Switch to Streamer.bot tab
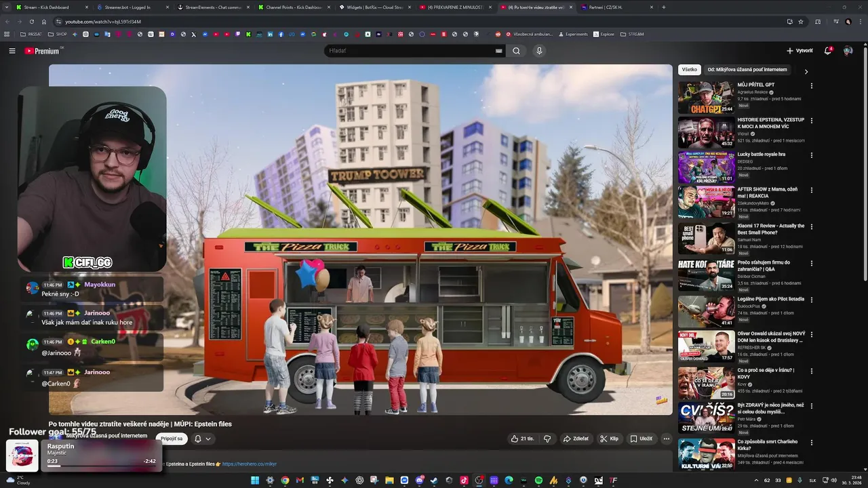The width and height of the screenshot is (868, 488). [x=132, y=7]
